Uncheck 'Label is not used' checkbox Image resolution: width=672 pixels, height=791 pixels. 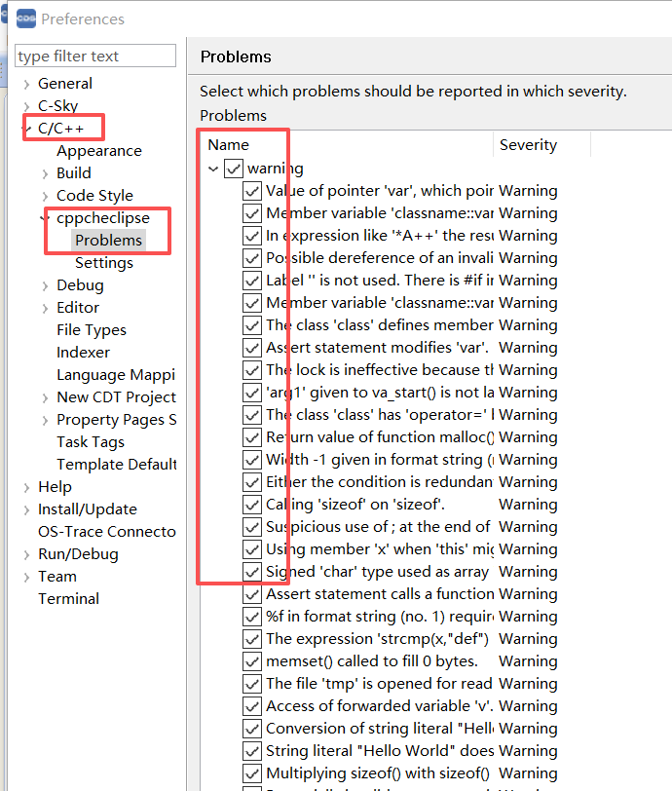tap(251, 281)
